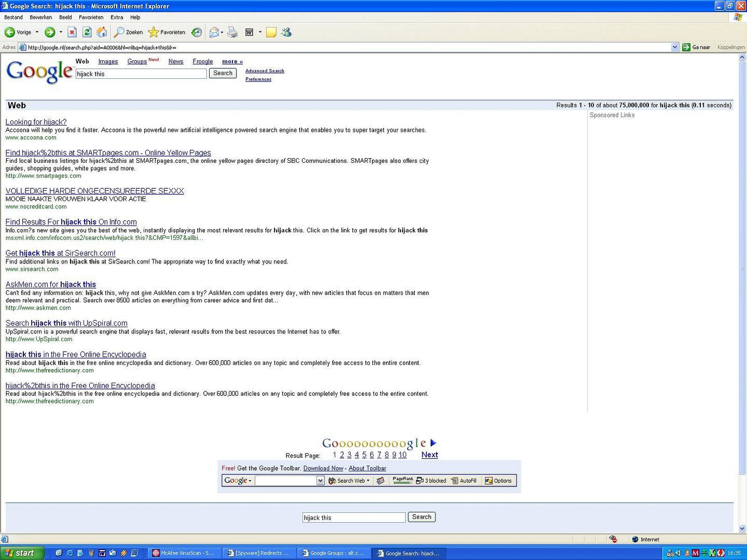Image resolution: width=747 pixels, height=560 pixels.
Task: Click the green Forward arrow button
Action: pos(50,32)
